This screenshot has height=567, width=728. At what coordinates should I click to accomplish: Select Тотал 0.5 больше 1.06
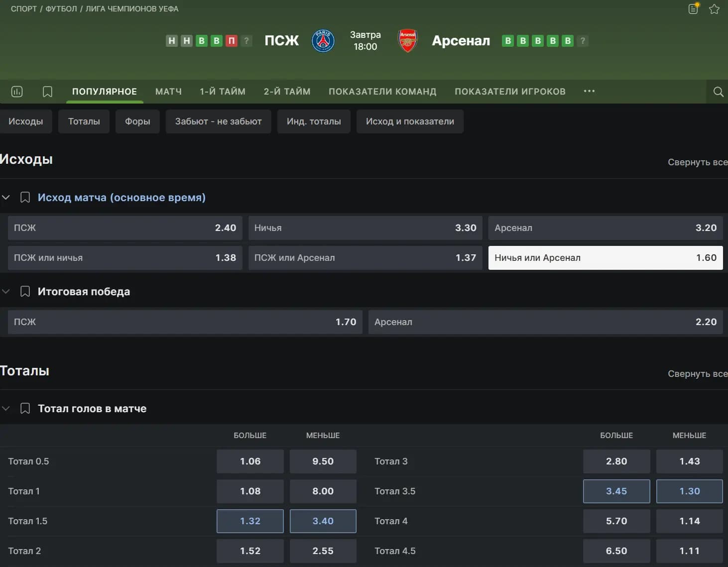[250, 461]
